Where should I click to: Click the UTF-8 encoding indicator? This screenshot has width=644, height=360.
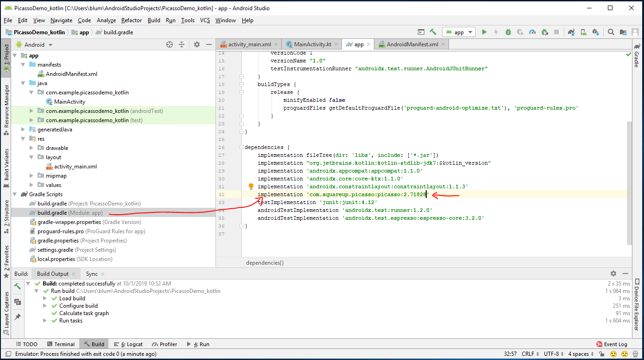(x=553, y=354)
